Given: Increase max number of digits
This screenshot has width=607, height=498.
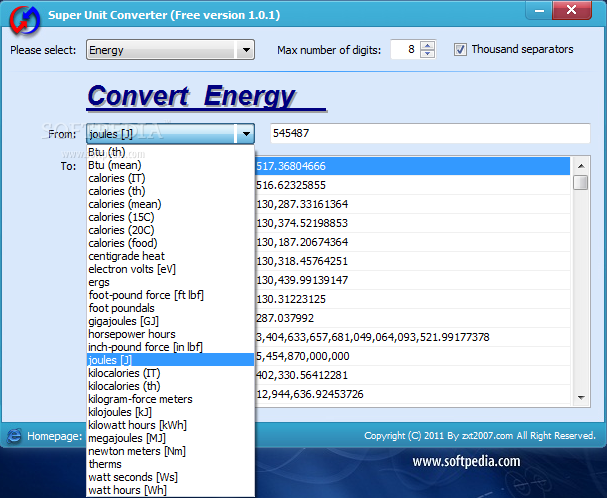Looking at the screenshot, I should 427,46.
